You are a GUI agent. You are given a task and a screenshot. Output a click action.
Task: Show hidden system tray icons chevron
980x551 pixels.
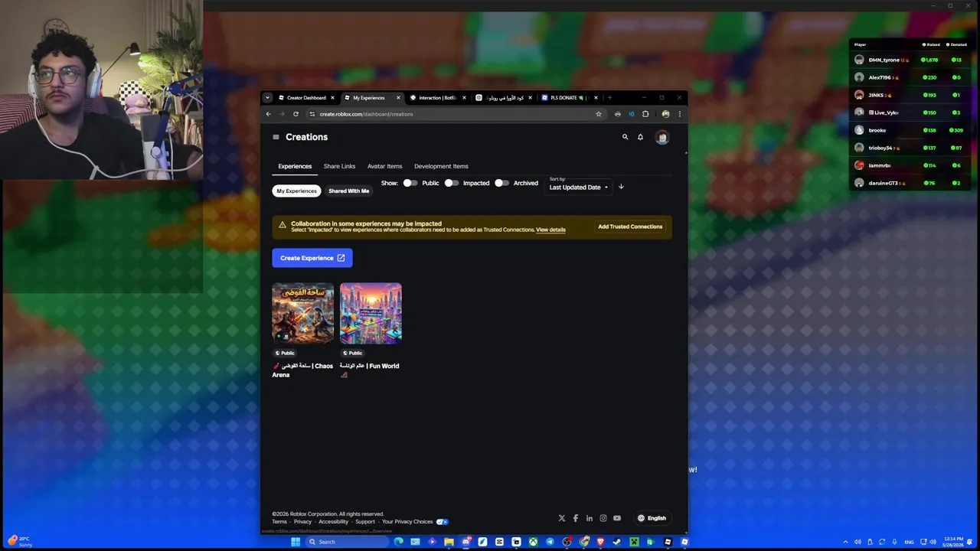tap(846, 542)
